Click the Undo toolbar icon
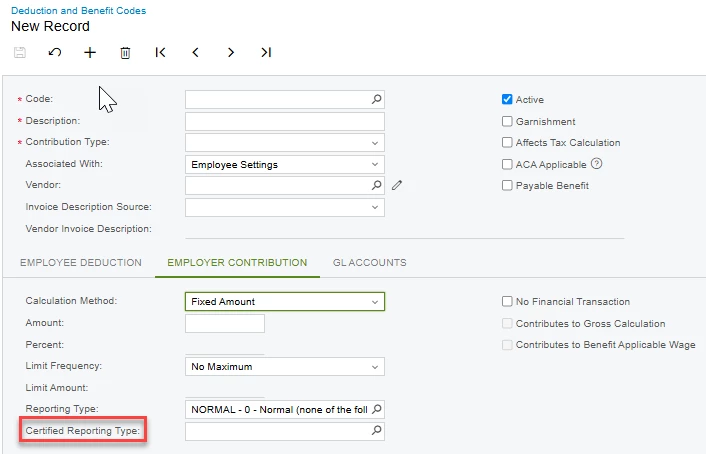This screenshot has height=454, width=706. tap(55, 52)
